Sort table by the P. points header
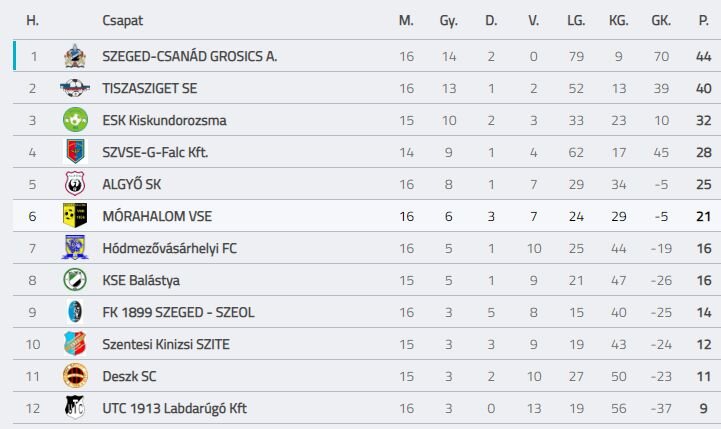Image resolution: width=721 pixels, height=429 pixels. 704,21
